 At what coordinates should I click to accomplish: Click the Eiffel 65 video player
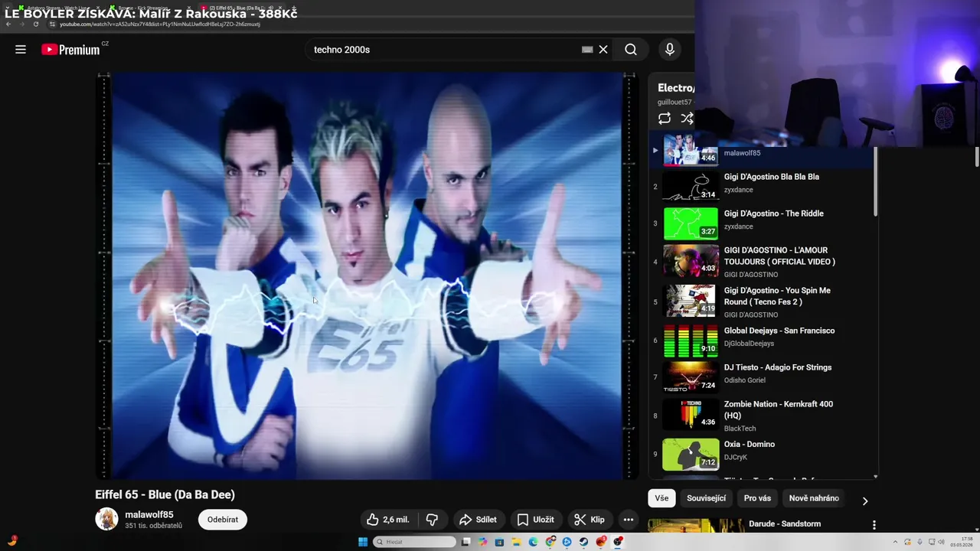367,275
